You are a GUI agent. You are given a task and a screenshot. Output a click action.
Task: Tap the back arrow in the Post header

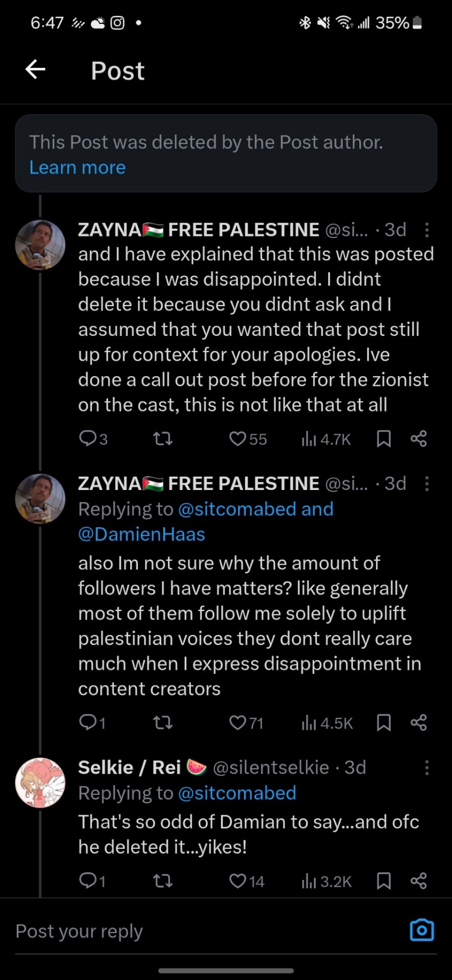(x=35, y=69)
